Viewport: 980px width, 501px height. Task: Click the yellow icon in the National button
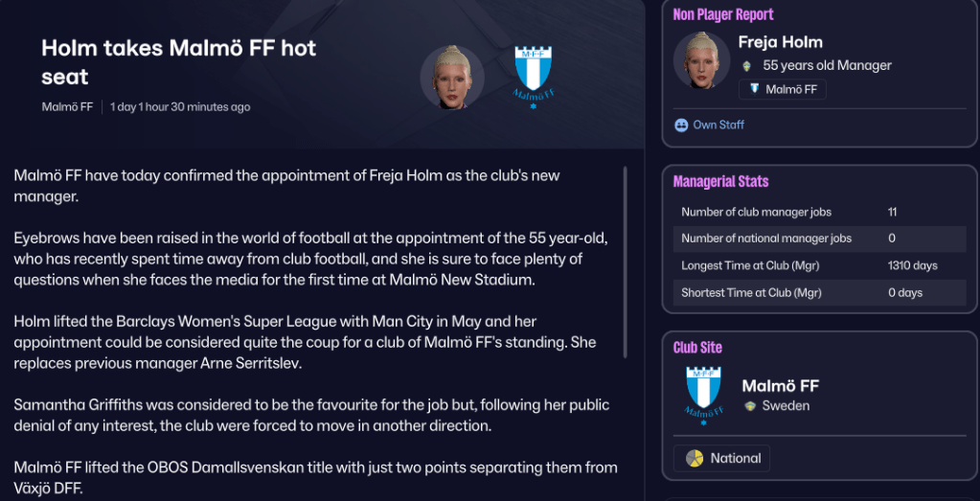coord(695,459)
